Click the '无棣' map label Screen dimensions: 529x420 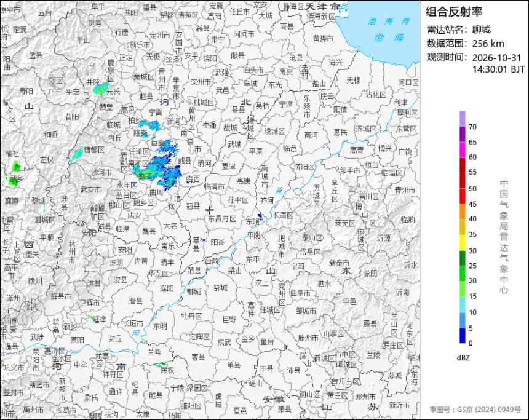(353, 80)
